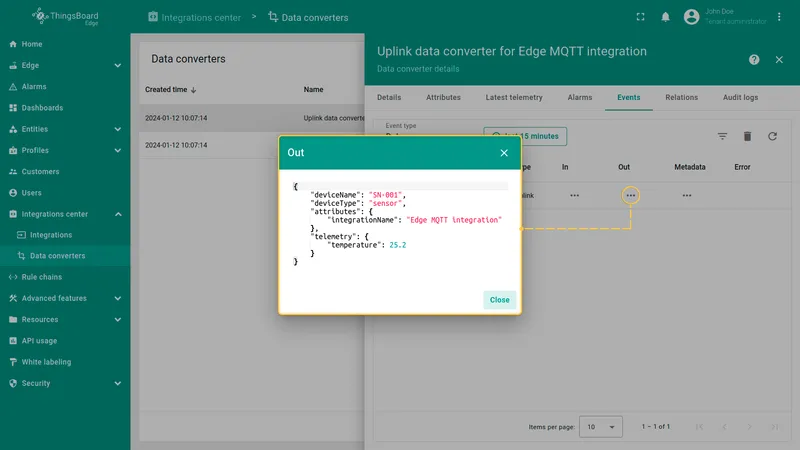Click the ThingsBoard Edge logo

click(65, 17)
